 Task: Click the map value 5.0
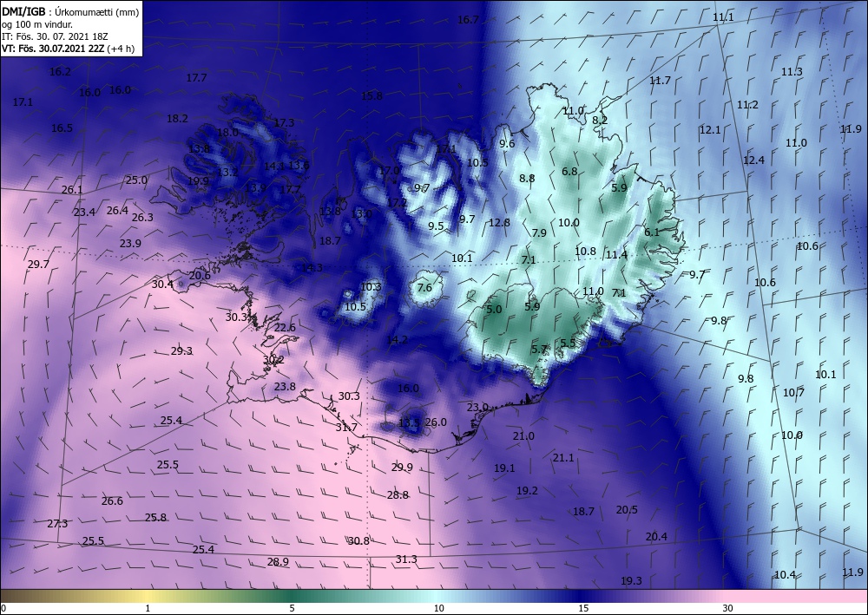pos(494,310)
